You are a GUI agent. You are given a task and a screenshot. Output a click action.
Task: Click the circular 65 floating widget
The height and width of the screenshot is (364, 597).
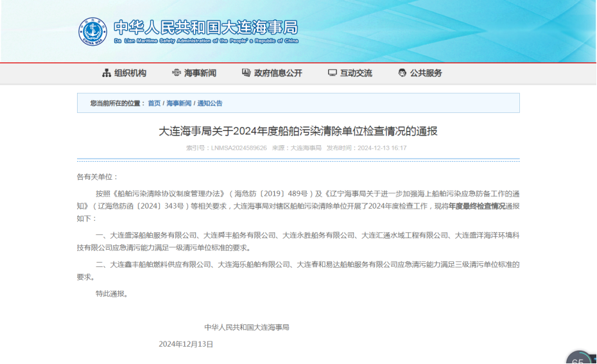coord(579,358)
